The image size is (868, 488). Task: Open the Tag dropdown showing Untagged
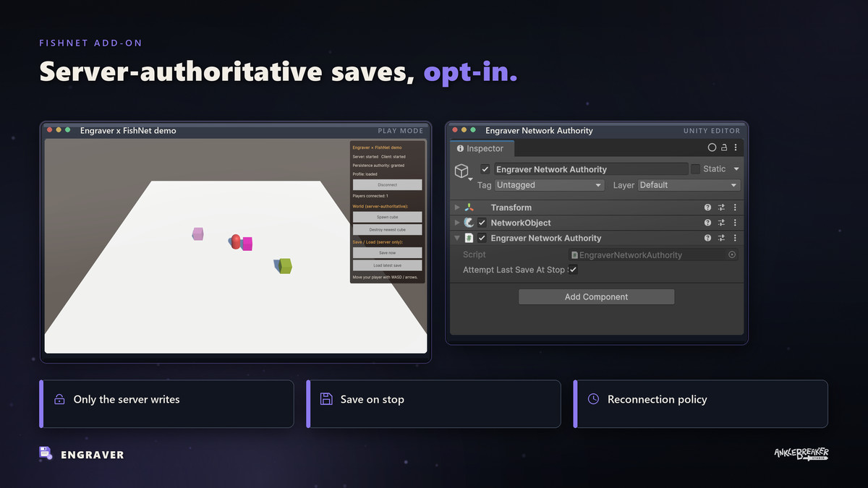coord(549,185)
